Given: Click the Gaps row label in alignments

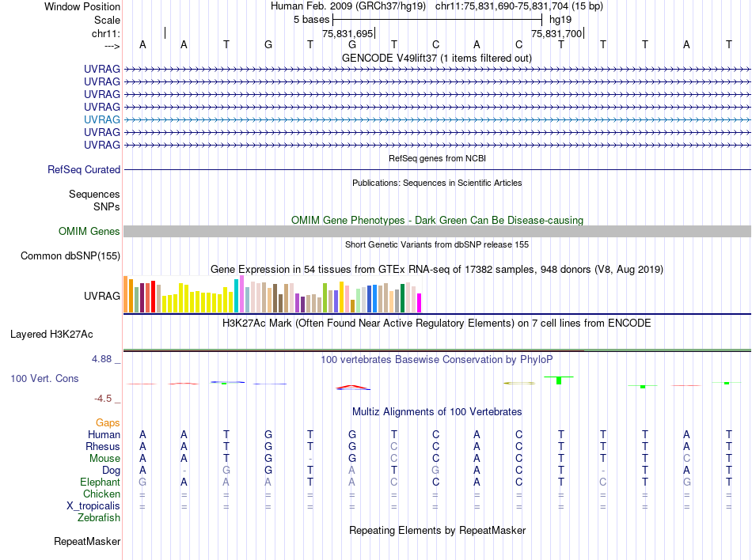Looking at the screenshot, I should 108,422.
